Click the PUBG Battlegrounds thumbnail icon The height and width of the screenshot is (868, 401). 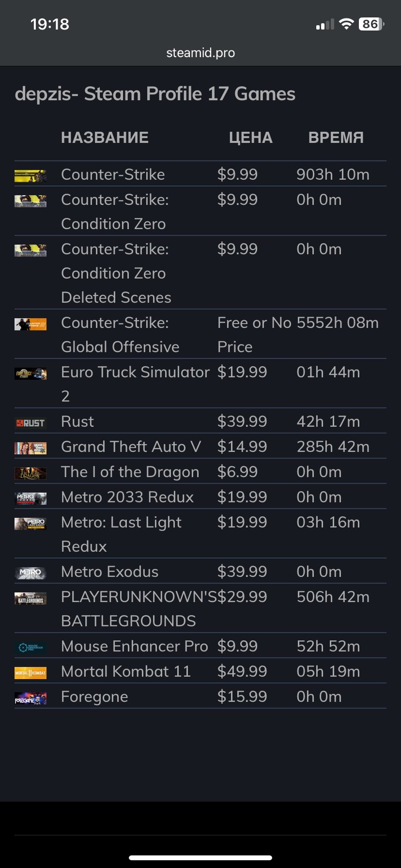31,598
